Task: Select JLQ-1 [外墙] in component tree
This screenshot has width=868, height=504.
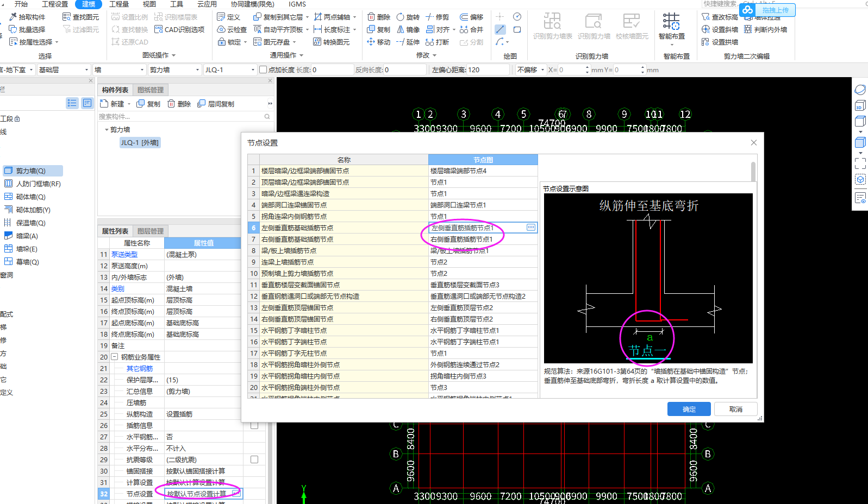Action: tap(140, 143)
